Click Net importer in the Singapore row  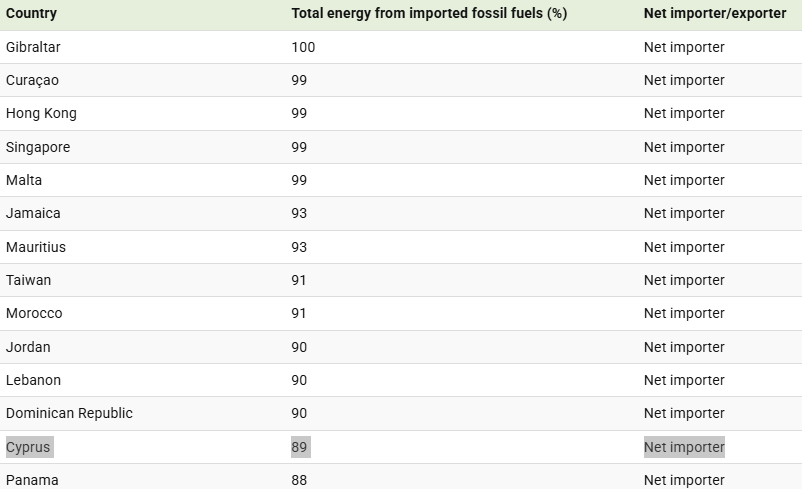click(x=684, y=147)
